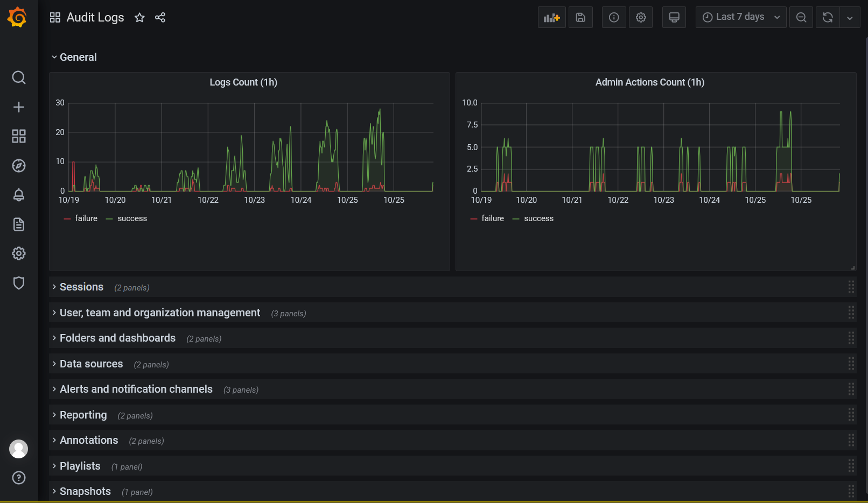
Task: Toggle the failure series in Logs Count legend
Action: point(86,218)
